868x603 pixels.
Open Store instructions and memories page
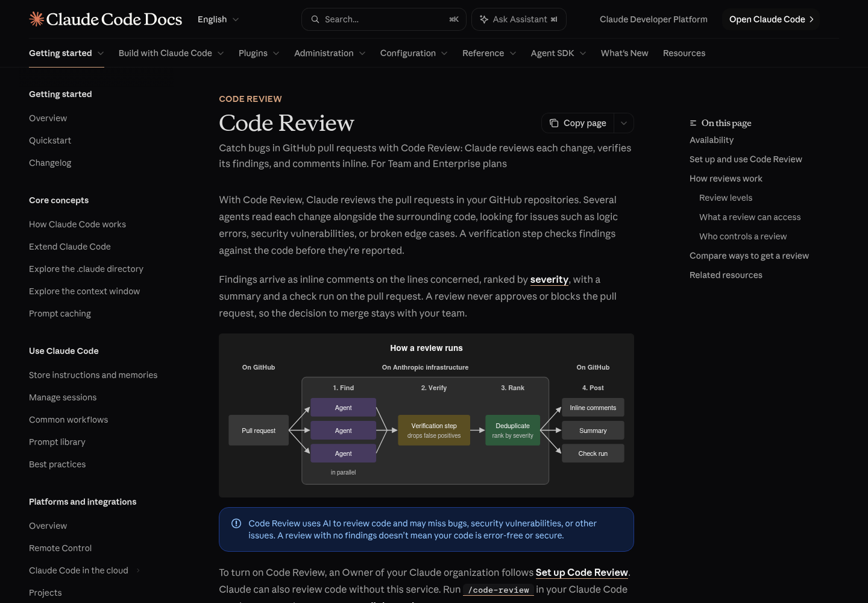93,375
